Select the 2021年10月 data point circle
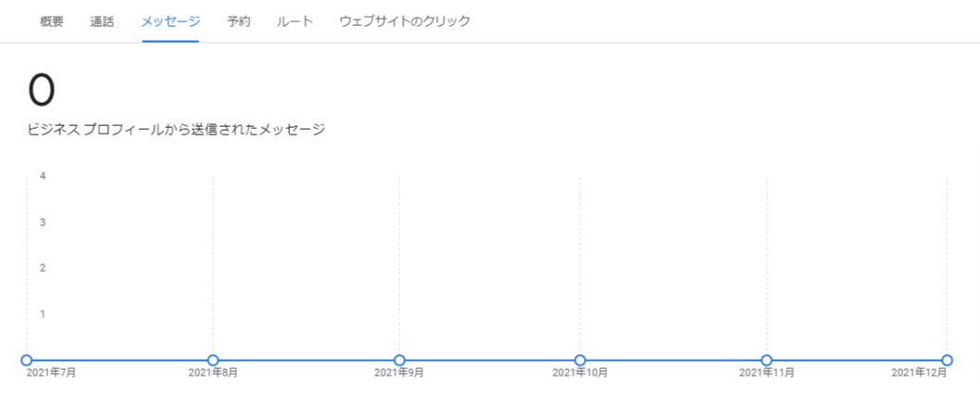This screenshot has width=980, height=395. click(580, 360)
